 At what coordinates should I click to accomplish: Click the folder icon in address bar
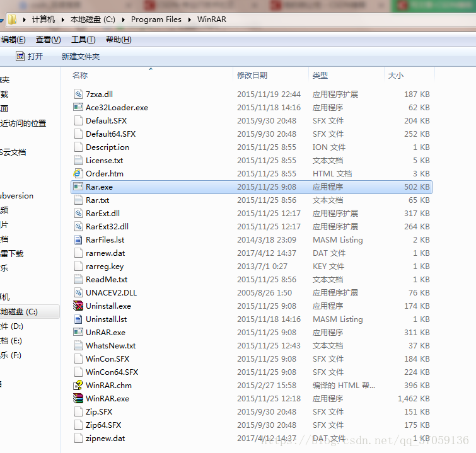click(x=13, y=20)
